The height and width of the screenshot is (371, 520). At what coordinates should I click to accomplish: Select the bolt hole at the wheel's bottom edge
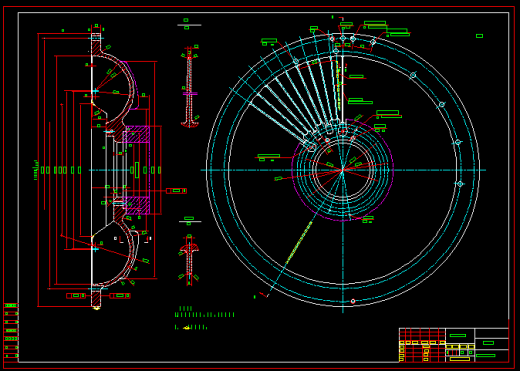click(353, 301)
